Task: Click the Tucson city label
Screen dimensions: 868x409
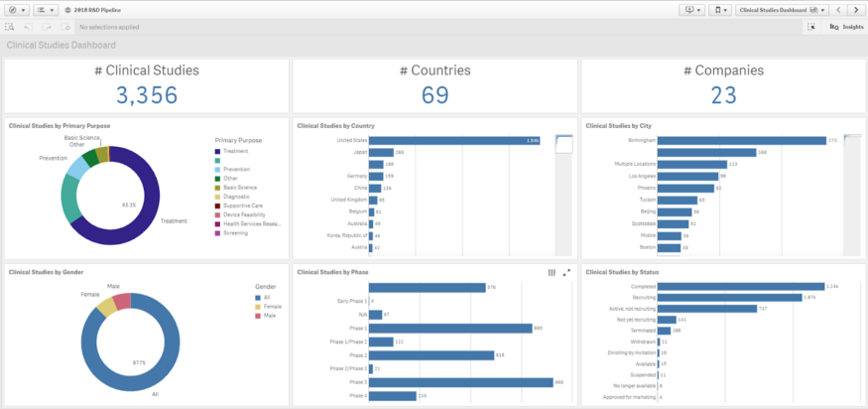Action: tap(647, 201)
